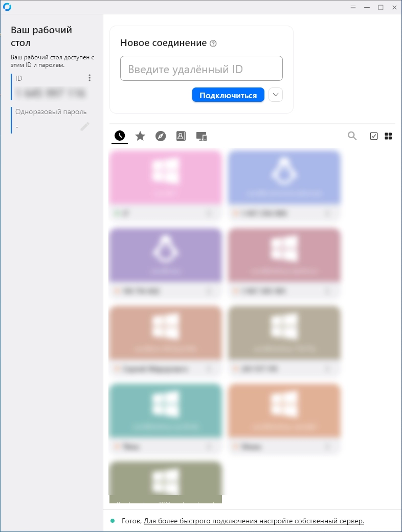The height and width of the screenshot is (532, 402).
Task: Switch peer view using the grid icon
Action: (388, 136)
